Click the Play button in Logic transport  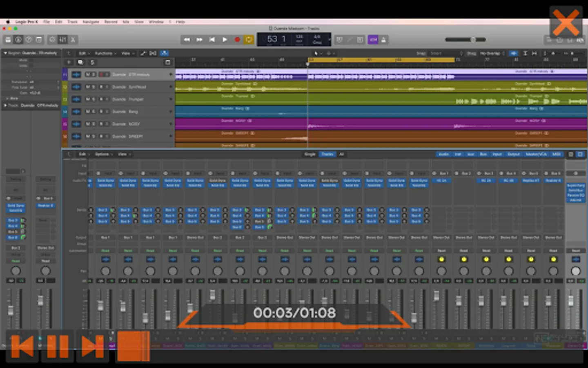(x=225, y=40)
